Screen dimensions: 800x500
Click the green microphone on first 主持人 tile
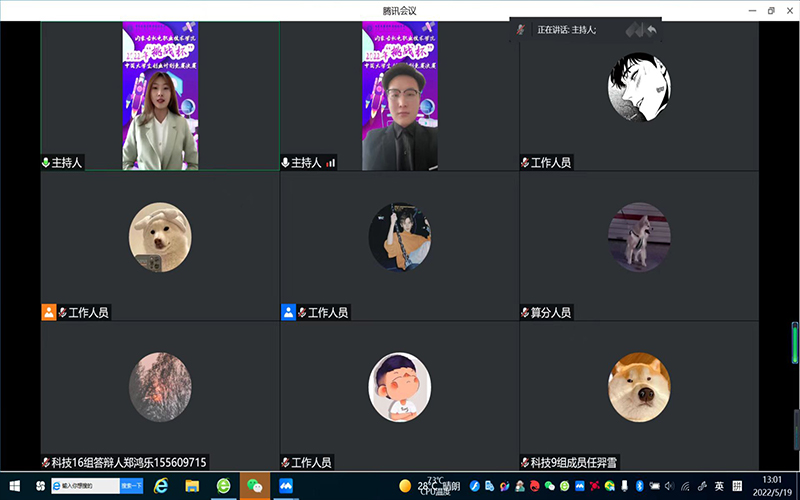pyautogui.click(x=46, y=162)
